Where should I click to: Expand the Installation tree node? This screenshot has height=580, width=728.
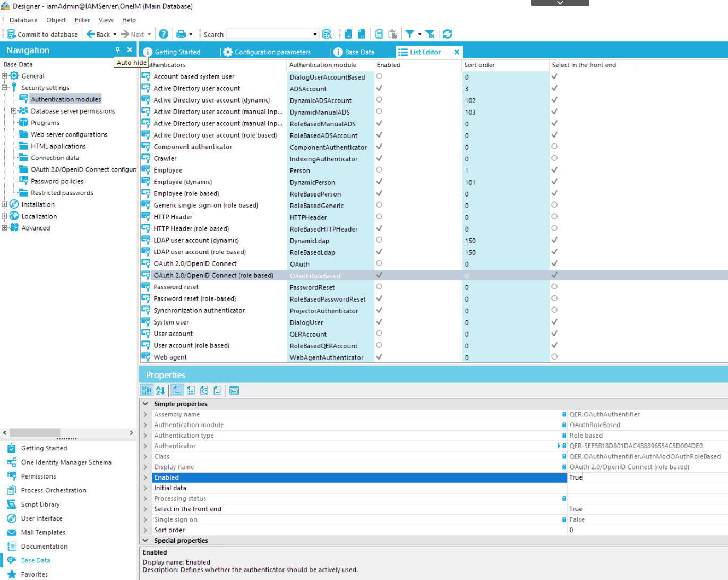tap(4, 204)
